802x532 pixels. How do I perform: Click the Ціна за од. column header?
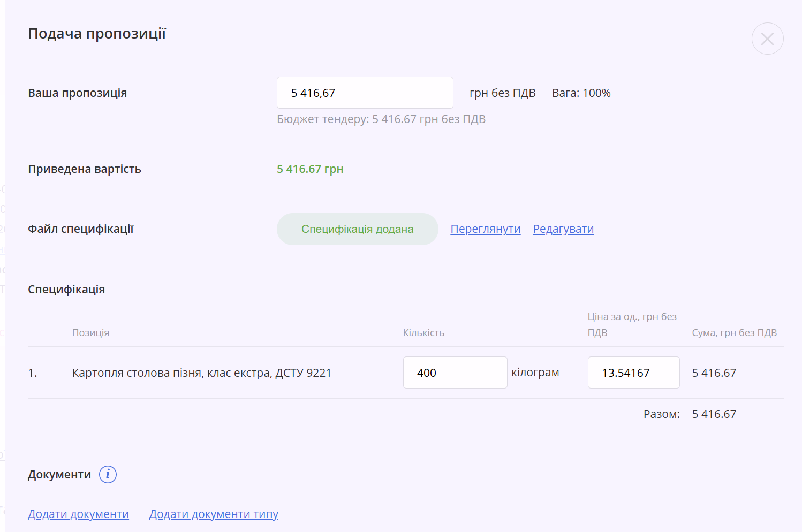[x=632, y=325]
